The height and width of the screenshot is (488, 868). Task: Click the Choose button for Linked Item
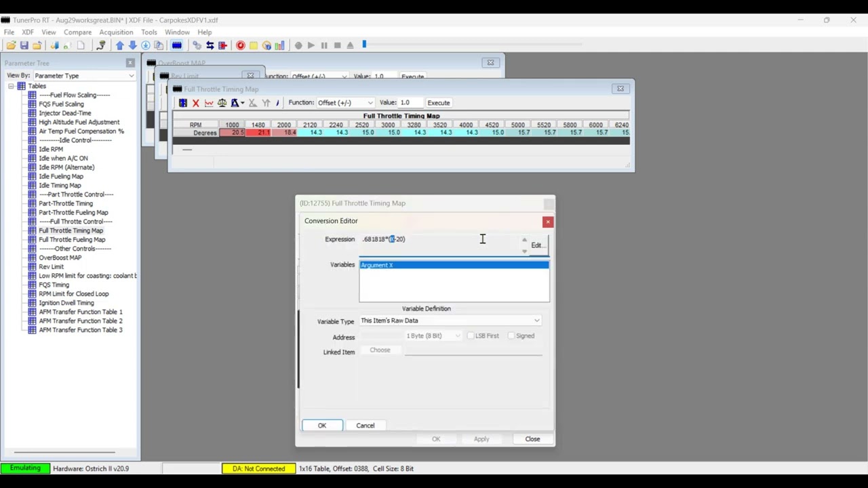380,350
